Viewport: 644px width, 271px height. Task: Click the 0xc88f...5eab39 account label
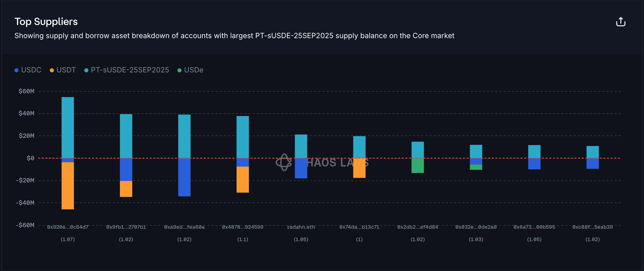pos(593,227)
